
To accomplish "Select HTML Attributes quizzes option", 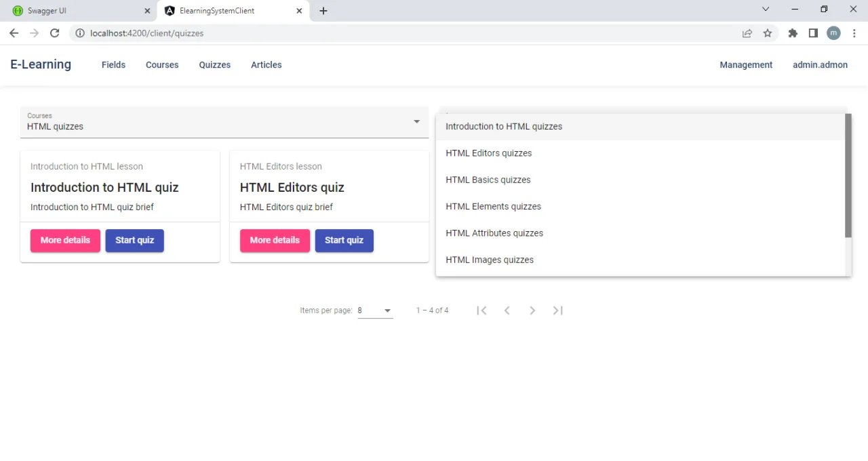I will 640,233.
